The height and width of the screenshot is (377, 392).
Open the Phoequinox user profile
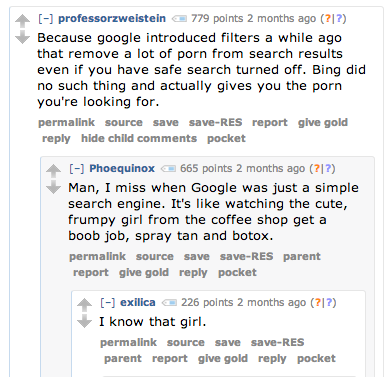coord(122,168)
